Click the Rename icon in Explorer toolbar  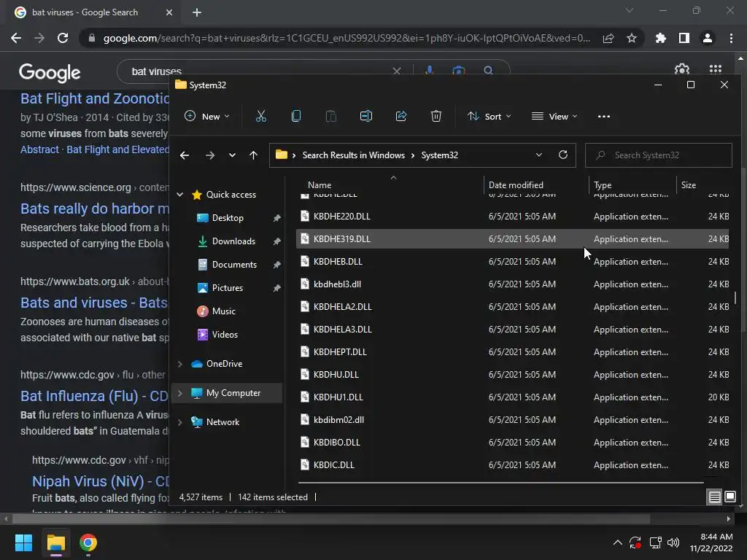tap(366, 116)
